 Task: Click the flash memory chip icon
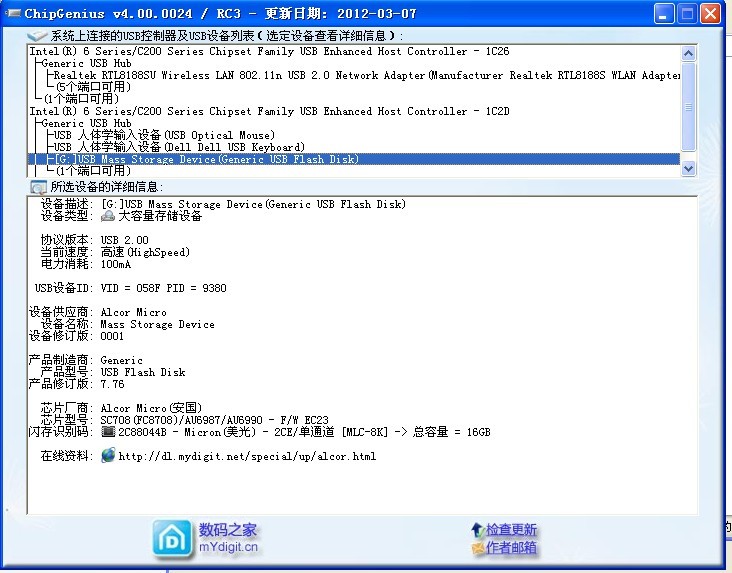point(108,432)
